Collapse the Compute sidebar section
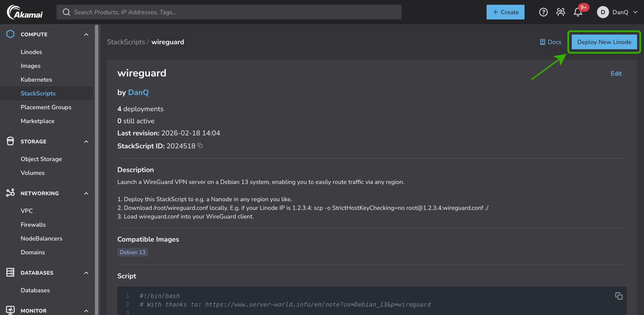644x315 pixels. [86, 34]
